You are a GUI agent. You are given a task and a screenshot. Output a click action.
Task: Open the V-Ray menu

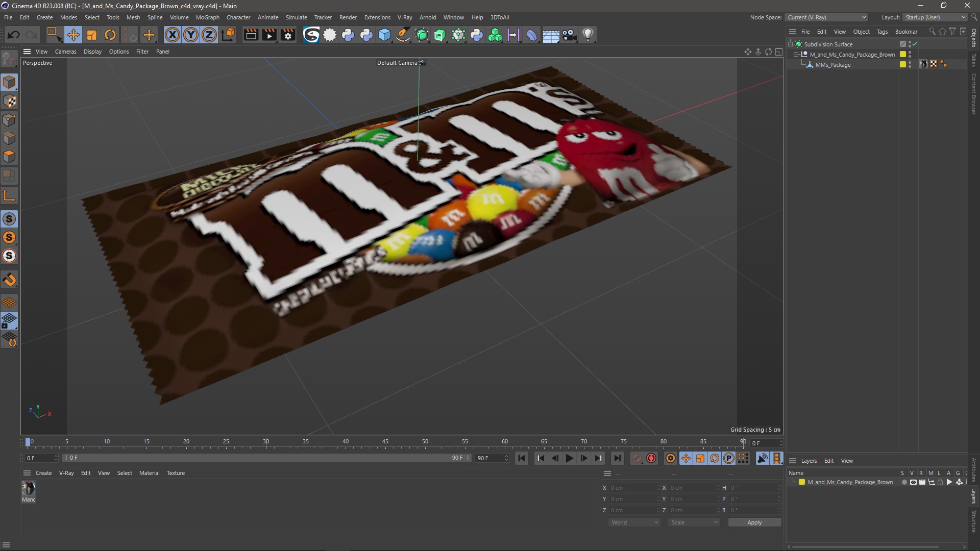[405, 17]
